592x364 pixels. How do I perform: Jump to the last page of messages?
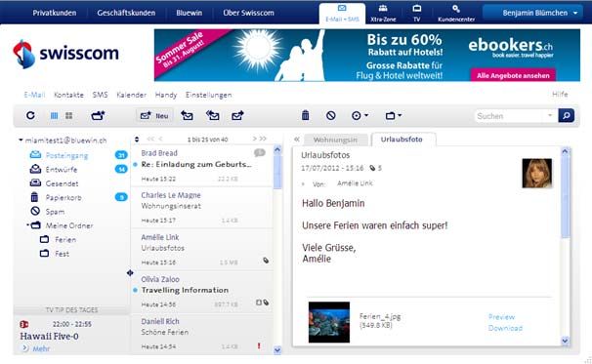point(263,139)
